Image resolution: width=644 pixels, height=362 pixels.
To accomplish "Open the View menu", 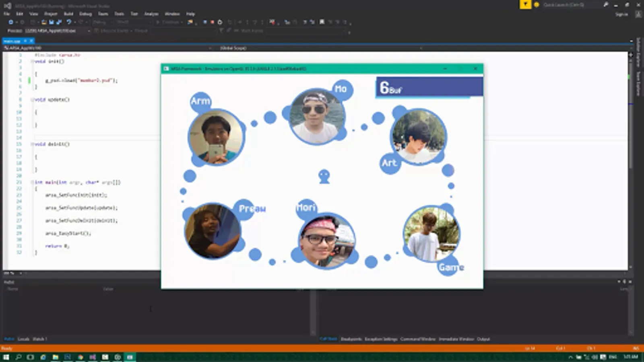I will [x=34, y=14].
